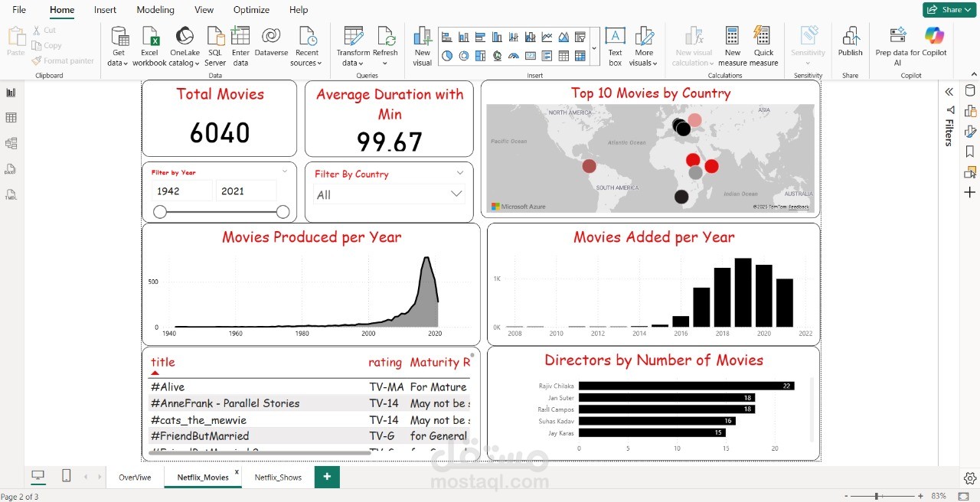Viewport: 980px width, 502px height.
Task: Open the Insert ribbon tab
Action: tap(105, 10)
